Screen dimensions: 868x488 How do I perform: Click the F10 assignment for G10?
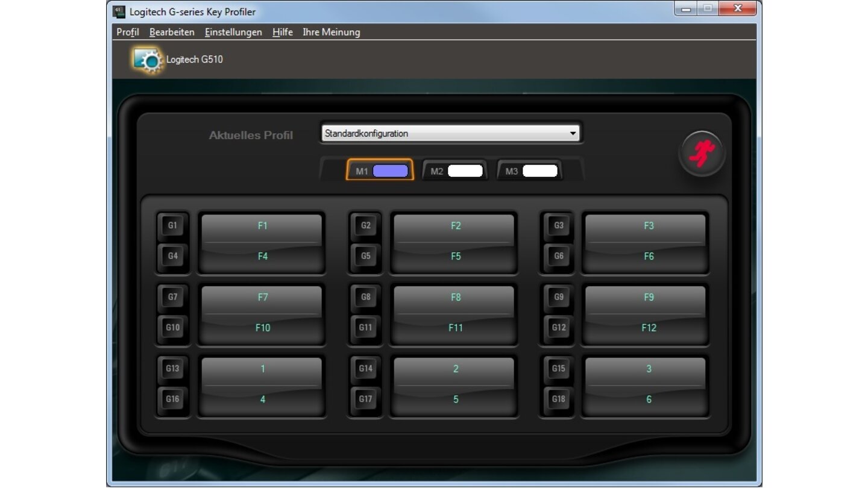point(262,329)
